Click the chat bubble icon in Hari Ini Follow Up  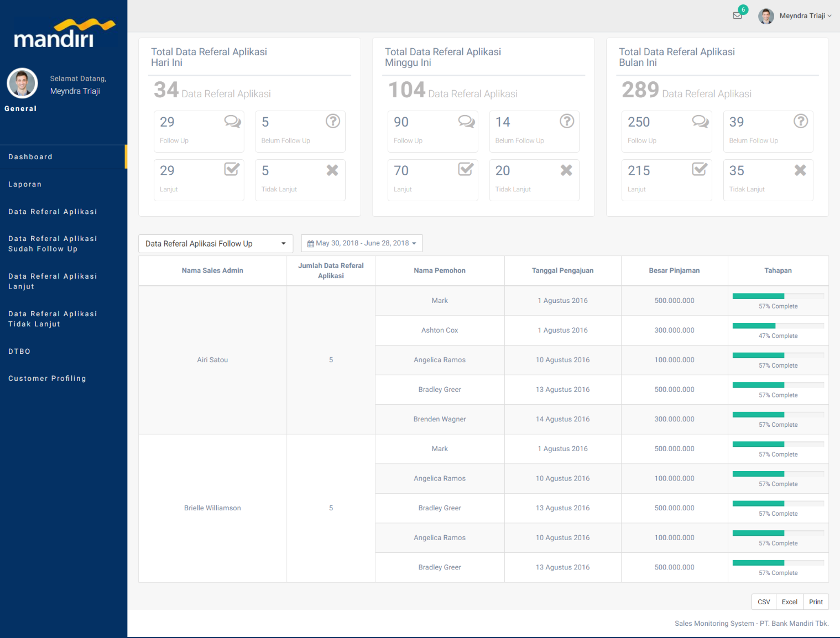pyautogui.click(x=232, y=121)
